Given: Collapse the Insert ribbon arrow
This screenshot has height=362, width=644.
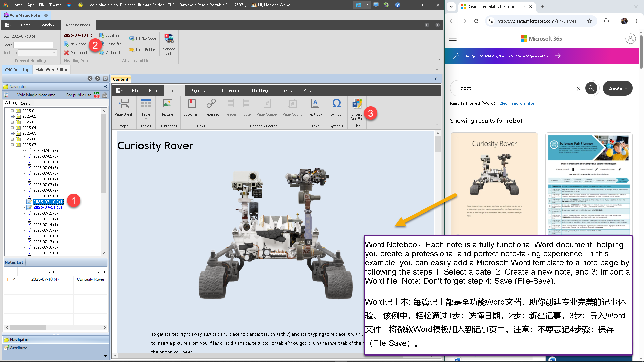Looking at the screenshot, I should tap(437, 125).
